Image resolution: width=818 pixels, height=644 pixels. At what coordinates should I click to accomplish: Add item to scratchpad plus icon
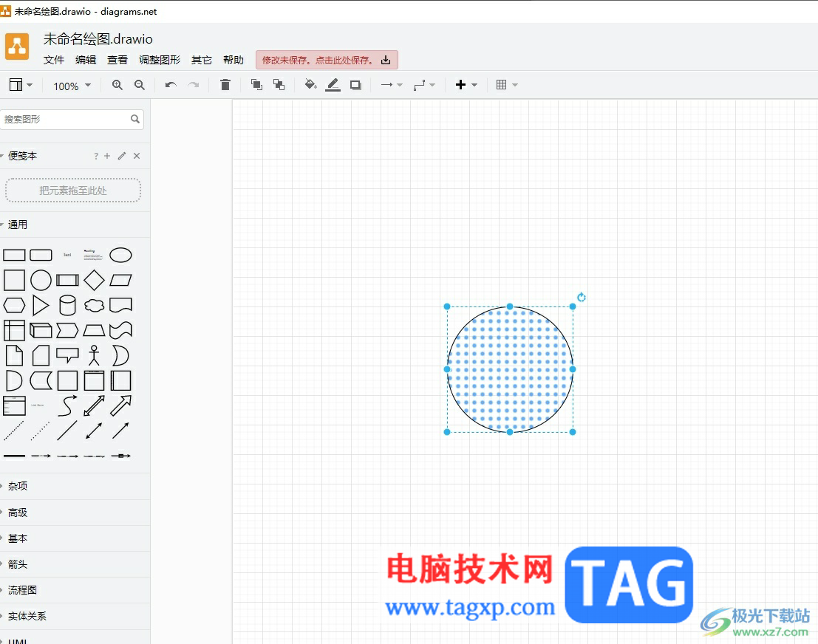pos(107,155)
